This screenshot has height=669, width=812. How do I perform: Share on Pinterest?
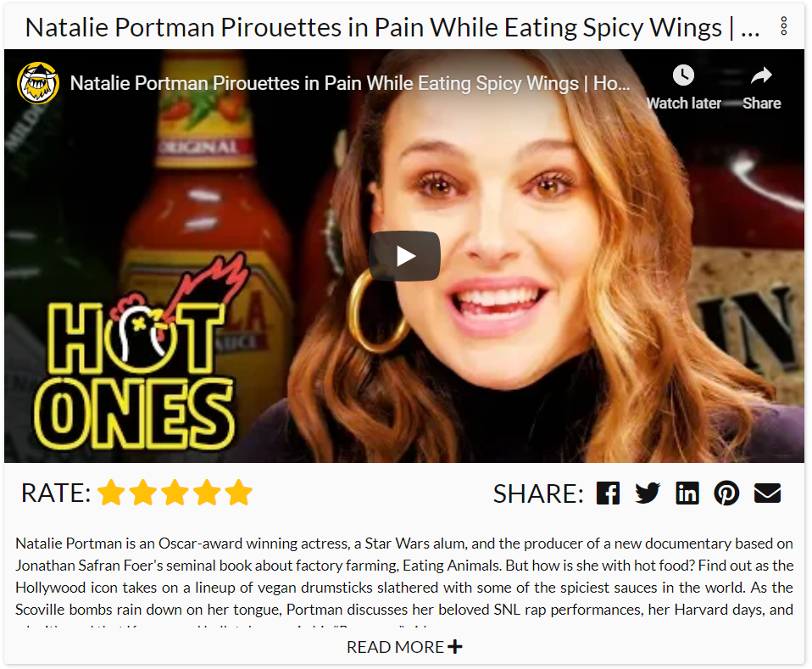(726, 493)
